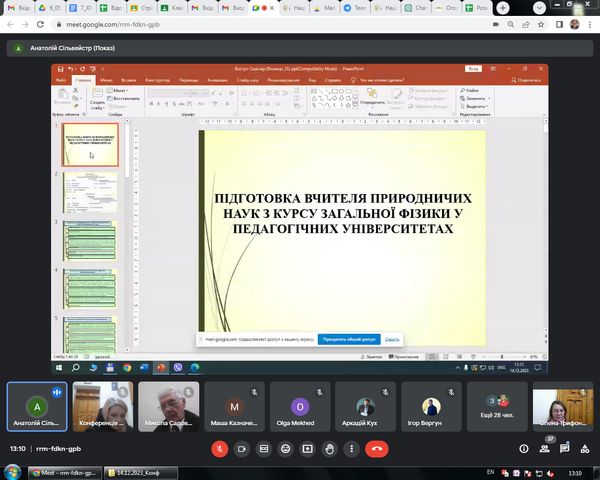Image resolution: width=600 pixels, height=480 pixels.
Task: Turn on captions in Meet
Action: tap(264, 449)
